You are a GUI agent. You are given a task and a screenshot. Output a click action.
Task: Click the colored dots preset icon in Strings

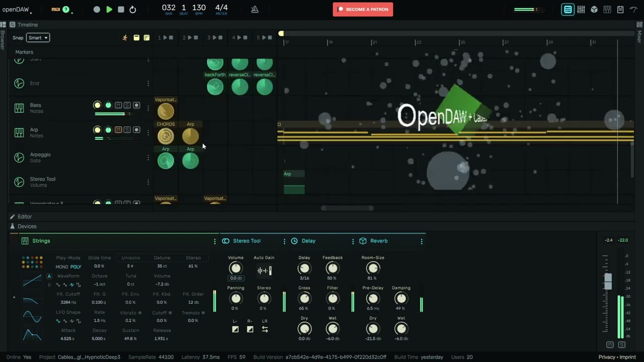(x=32, y=262)
